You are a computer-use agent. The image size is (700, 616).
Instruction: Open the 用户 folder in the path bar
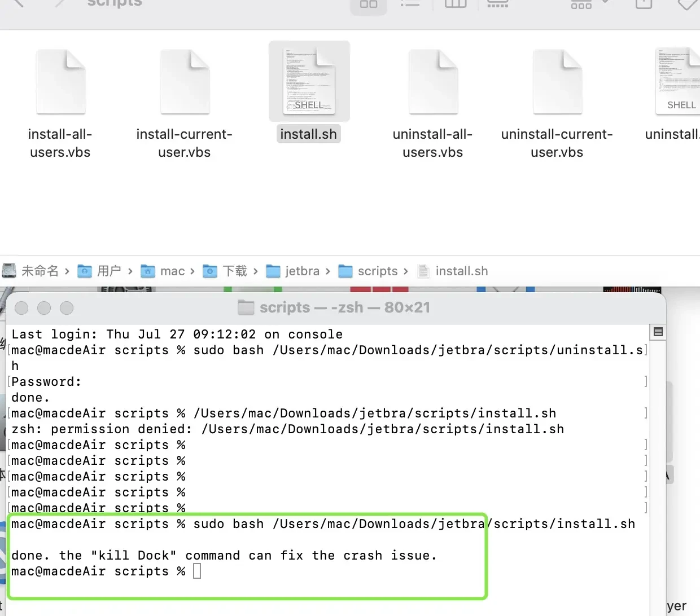99,271
